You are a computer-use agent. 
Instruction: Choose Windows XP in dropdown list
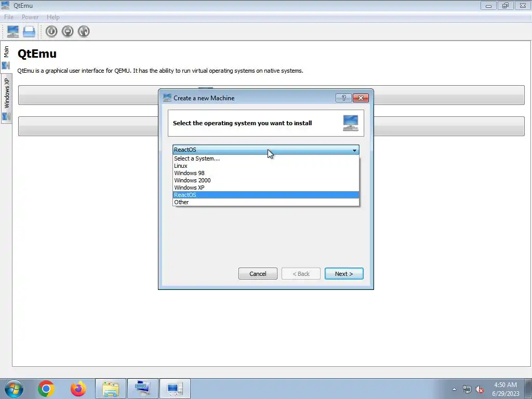[265, 188]
